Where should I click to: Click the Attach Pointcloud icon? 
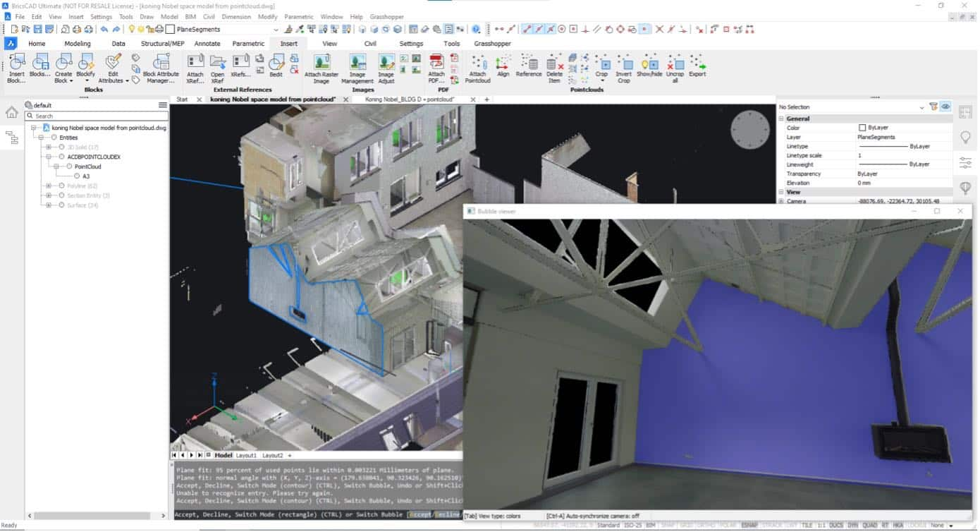[x=477, y=68]
